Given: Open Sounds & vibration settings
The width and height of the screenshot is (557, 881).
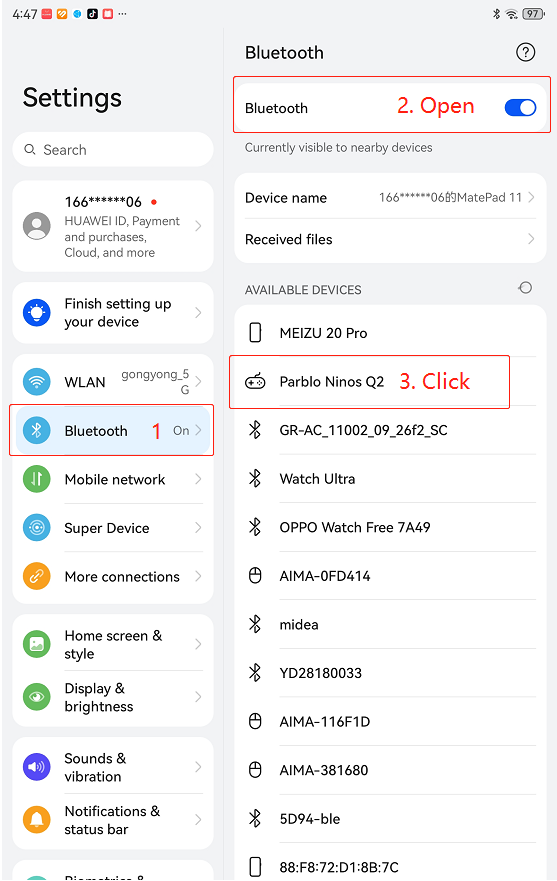Looking at the screenshot, I should 113,767.
